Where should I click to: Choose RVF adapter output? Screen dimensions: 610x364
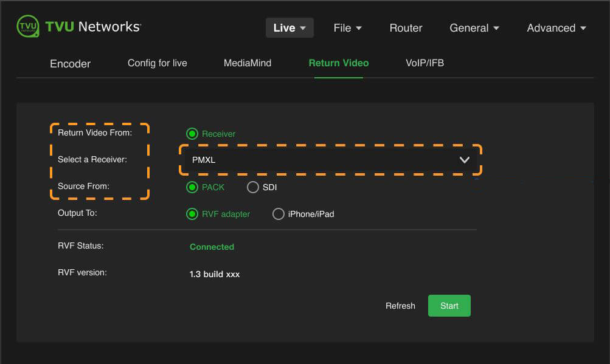point(192,214)
